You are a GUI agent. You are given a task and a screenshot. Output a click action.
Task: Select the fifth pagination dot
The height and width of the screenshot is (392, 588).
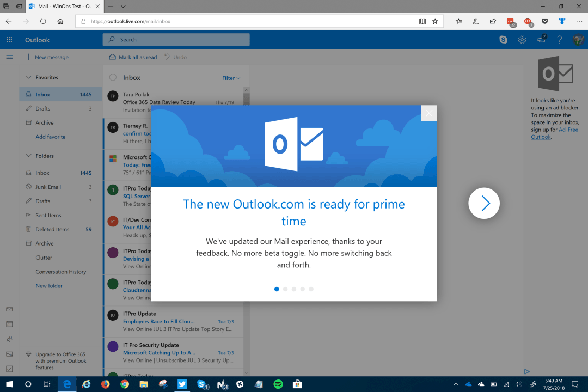click(x=311, y=289)
